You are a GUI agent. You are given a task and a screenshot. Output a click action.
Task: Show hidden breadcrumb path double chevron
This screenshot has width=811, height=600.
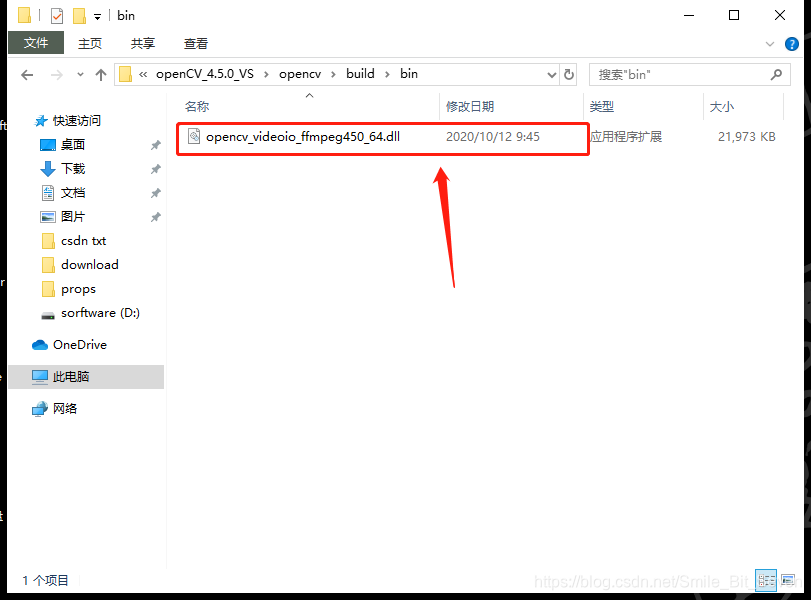(143, 74)
